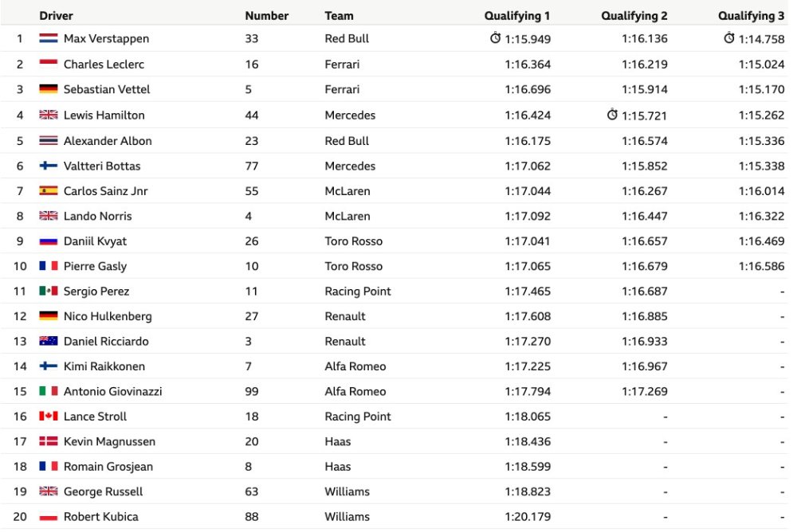797x532 pixels.
Task: Click the Thai flag beside Alexander Albon
Action: point(49,141)
